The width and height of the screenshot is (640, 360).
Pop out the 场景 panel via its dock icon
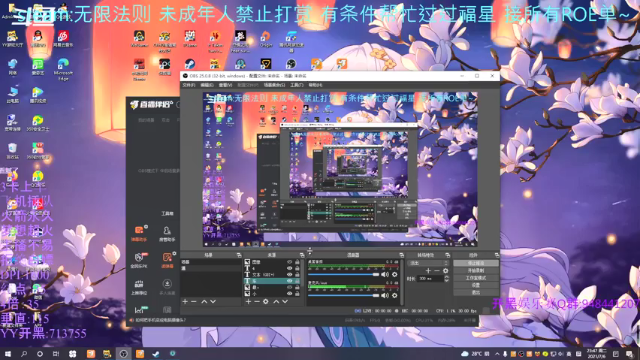pos(239,255)
